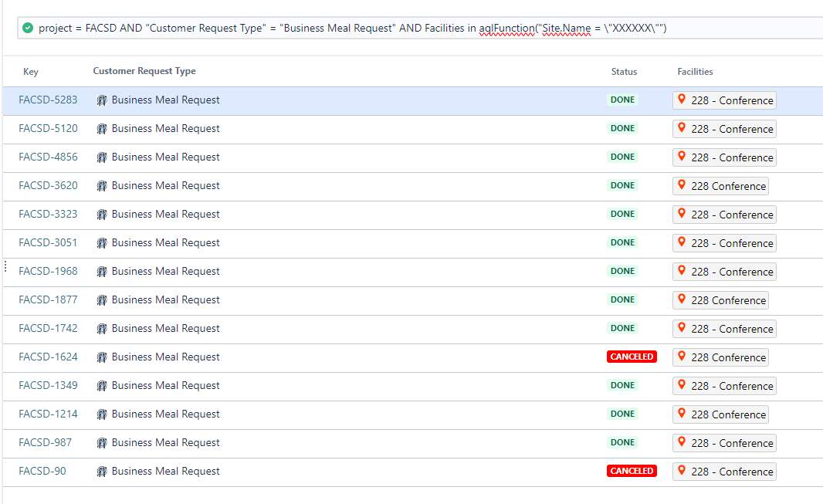Image resolution: width=823 pixels, height=504 pixels.
Task: Click into the JQL query input field
Action: [420, 28]
